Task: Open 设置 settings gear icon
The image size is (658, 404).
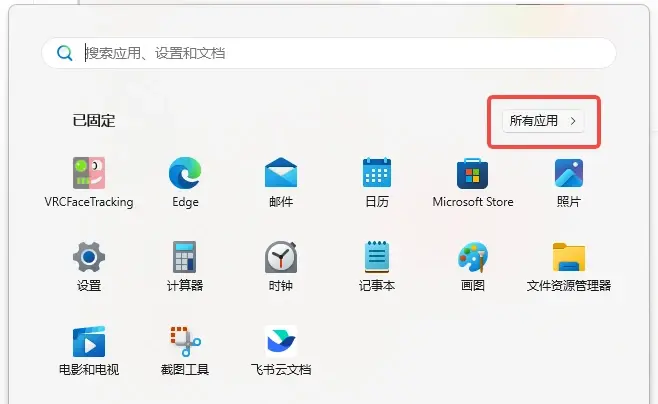Action: [89, 257]
